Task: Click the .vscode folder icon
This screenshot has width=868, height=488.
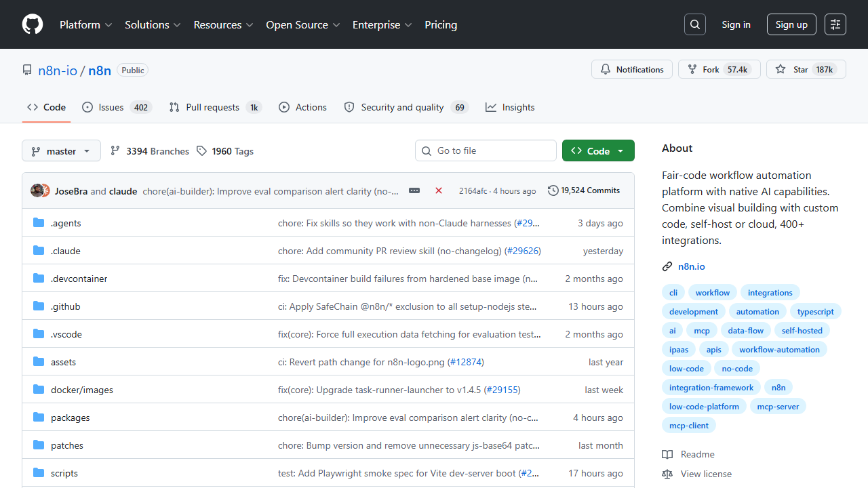Action: coord(39,334)
